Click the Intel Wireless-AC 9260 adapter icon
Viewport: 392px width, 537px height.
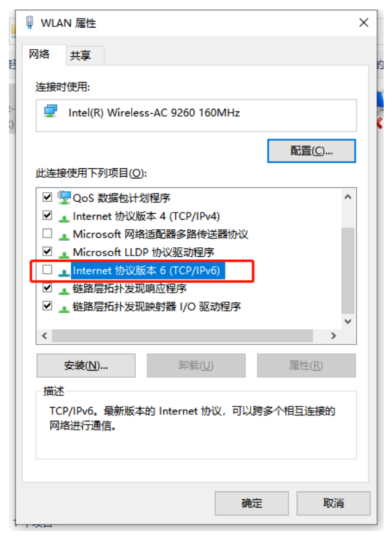(x=50, y=111)
